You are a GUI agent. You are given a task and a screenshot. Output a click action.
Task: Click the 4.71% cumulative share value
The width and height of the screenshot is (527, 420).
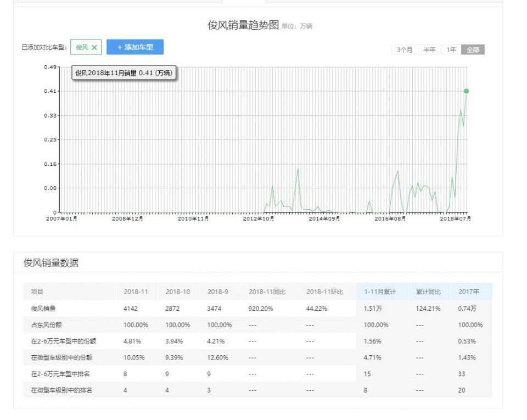pyautogui.click(x=372, y=357)
